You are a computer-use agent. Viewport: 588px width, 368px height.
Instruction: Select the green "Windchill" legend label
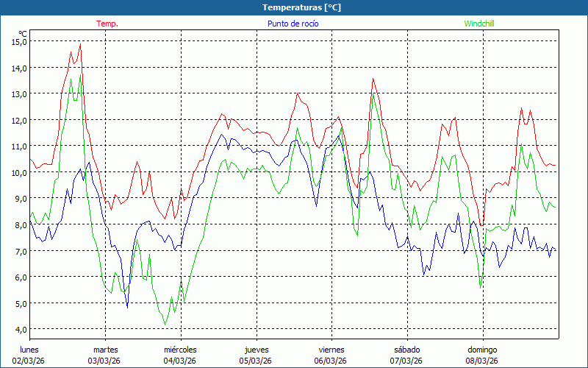[x=479, y=24]
